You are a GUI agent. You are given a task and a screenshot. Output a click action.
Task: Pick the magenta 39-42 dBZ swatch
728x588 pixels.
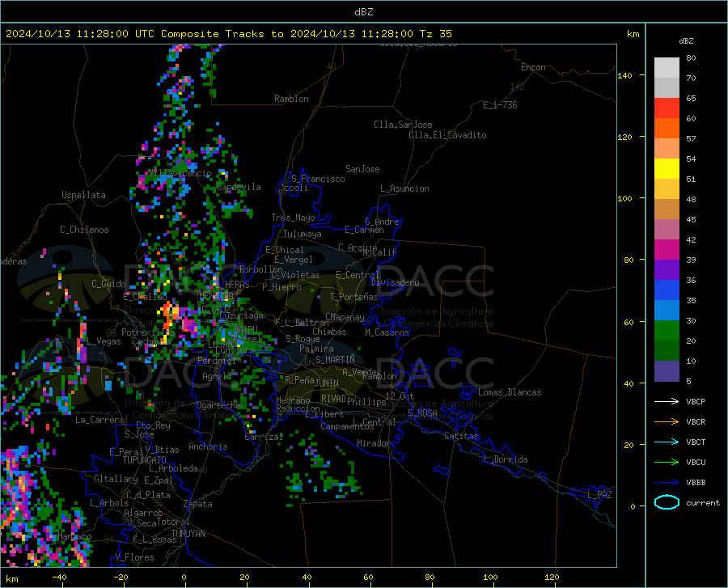667,250
